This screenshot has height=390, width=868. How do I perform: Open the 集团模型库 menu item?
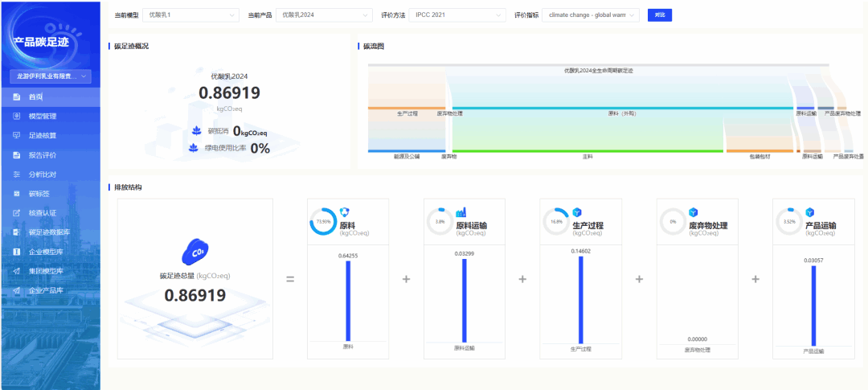tap(51, 272)
